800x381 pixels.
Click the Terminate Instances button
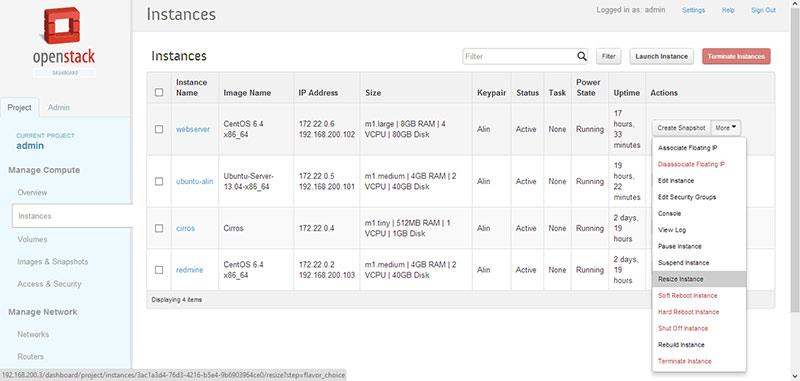coord(736,57)
